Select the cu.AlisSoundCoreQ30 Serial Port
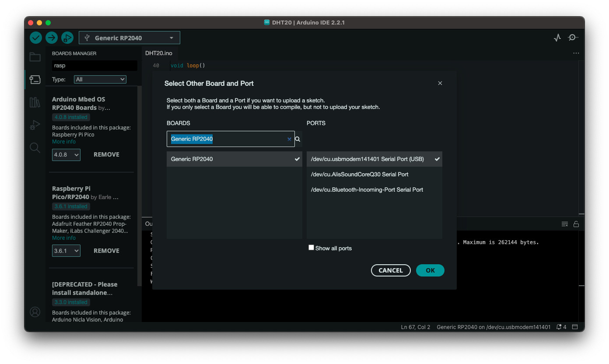The image size is (609, 364). pyautogui.click(x=374, y=174)
